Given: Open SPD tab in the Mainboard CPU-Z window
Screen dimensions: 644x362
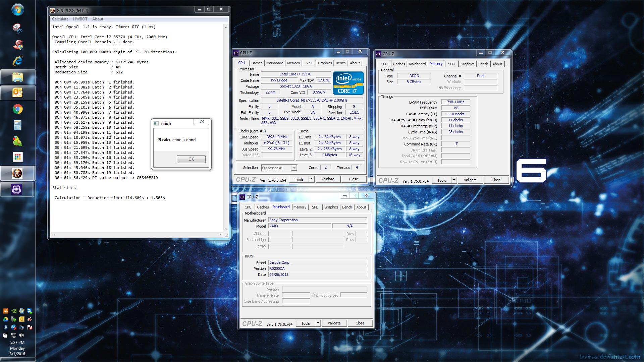Looking at the screenshot, I should pyautogui.click(x=315, y=207).
